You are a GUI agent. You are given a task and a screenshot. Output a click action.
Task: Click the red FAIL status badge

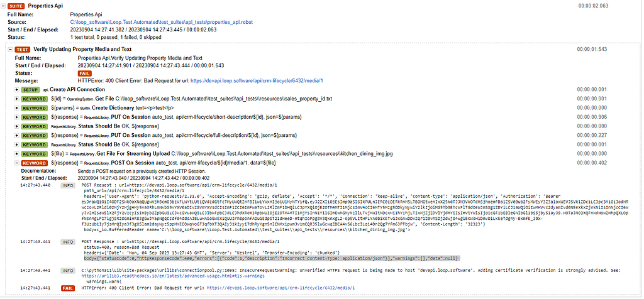point(84,73)
